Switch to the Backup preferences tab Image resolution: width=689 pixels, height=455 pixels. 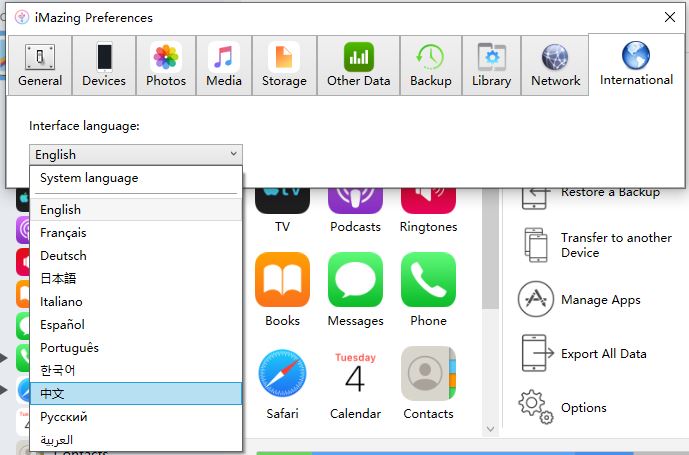coord(431,65)
